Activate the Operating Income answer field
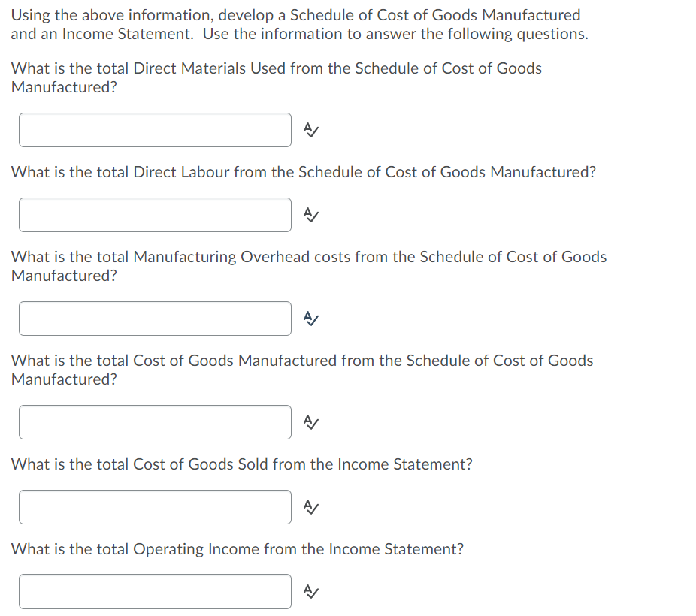This screenshot has height=616, width=696. click(155, 592)
